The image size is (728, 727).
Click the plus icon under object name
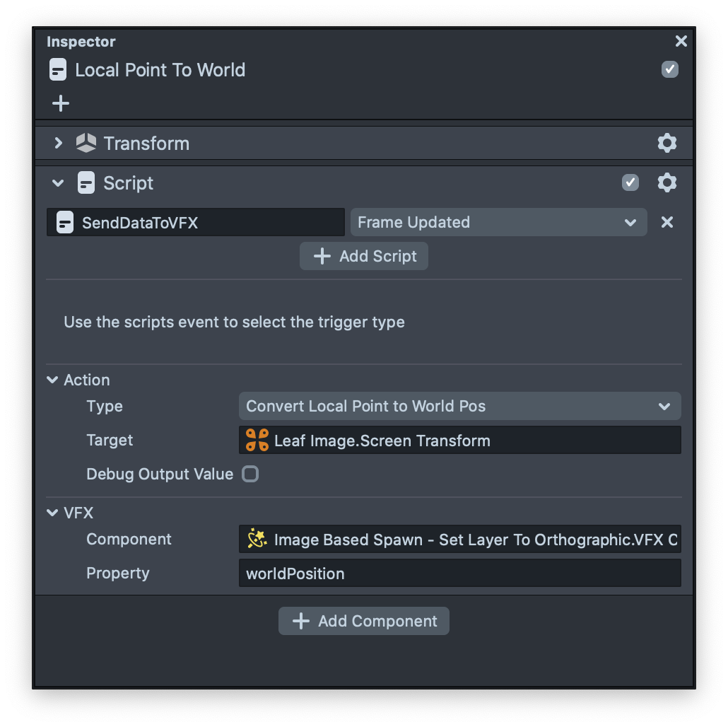(x=61, y=103)
